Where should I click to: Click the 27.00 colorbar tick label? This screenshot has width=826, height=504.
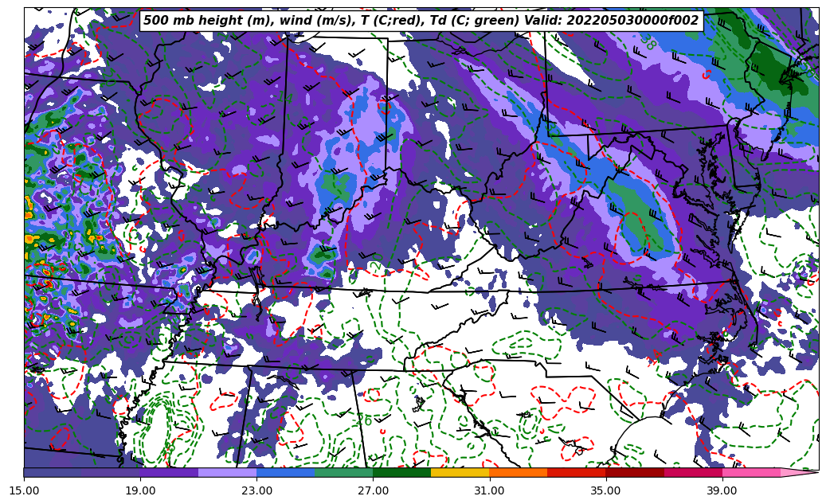[x=373, y=490]
